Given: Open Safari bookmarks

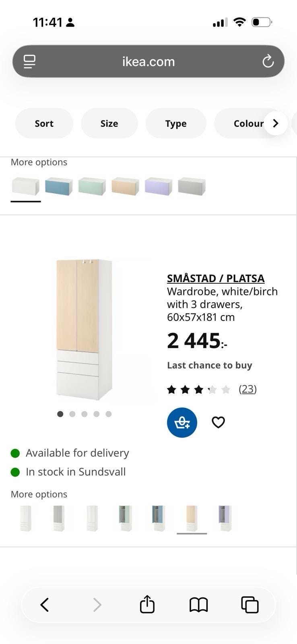Looking at the screenshot, I should (198, 605).
